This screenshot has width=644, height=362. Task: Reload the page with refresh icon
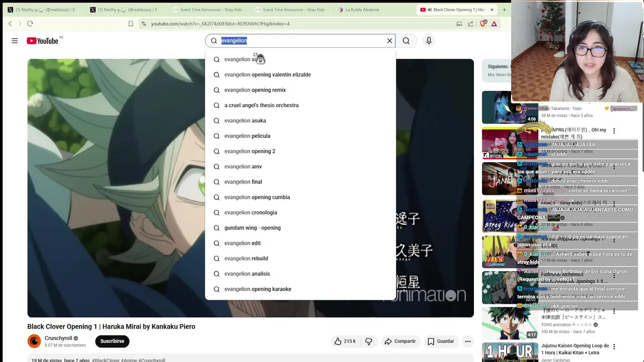30,24
